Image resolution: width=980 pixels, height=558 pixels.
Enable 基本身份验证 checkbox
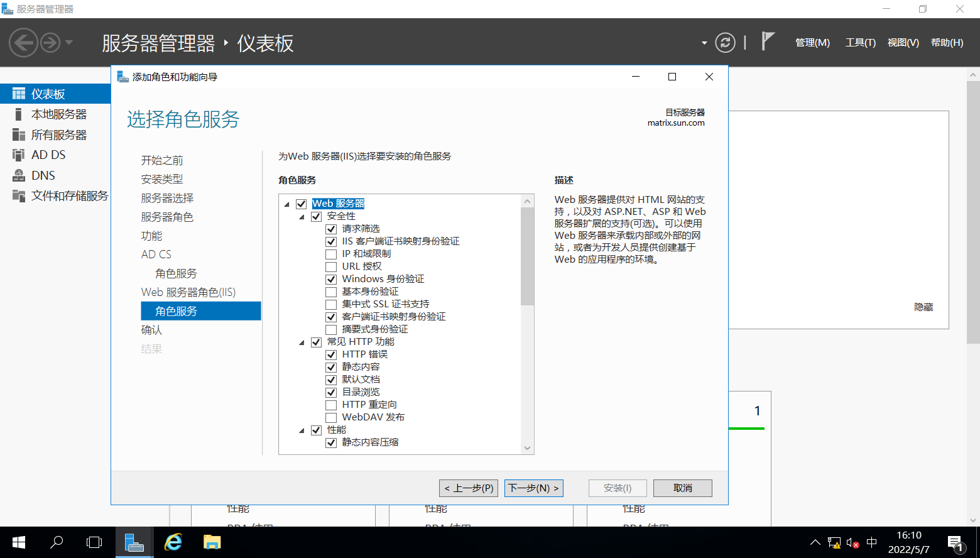tap(331, 292)
